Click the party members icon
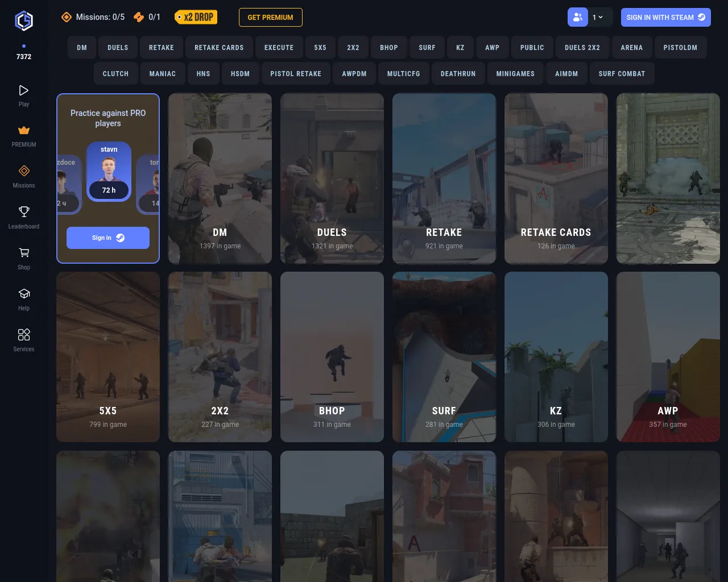The width and height of the screenshot is (728, 582). pos(577,17)
